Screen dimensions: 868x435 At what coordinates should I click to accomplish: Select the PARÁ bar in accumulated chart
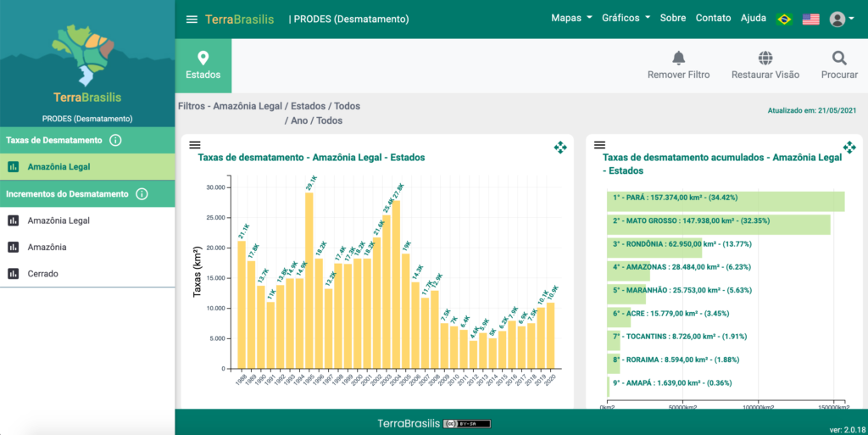726,202
